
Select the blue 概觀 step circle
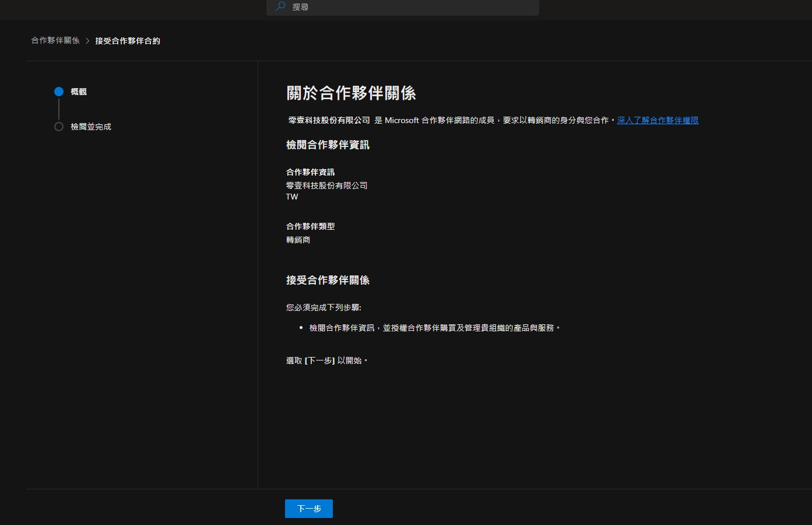[59, 92]
